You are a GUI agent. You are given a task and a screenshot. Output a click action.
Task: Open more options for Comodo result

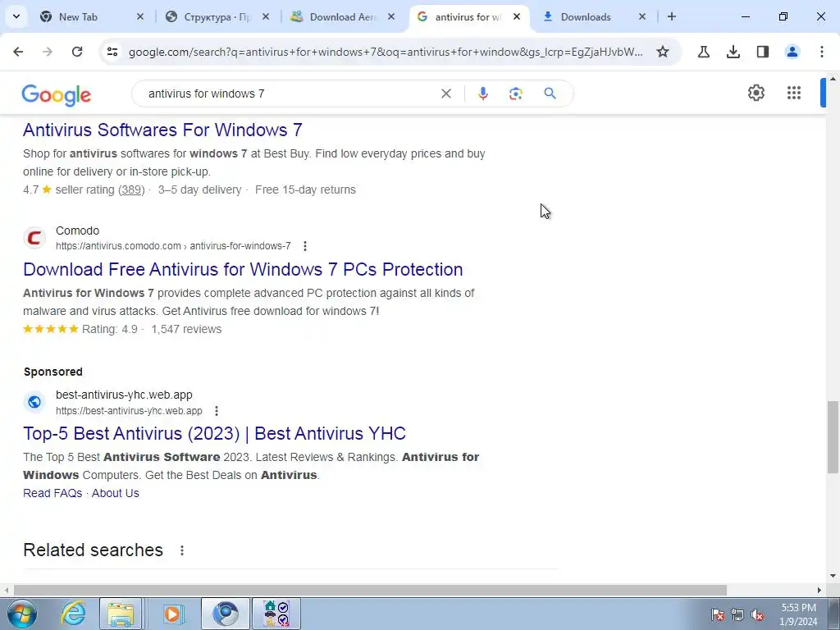pyautogui.click(x=305, y=246)
